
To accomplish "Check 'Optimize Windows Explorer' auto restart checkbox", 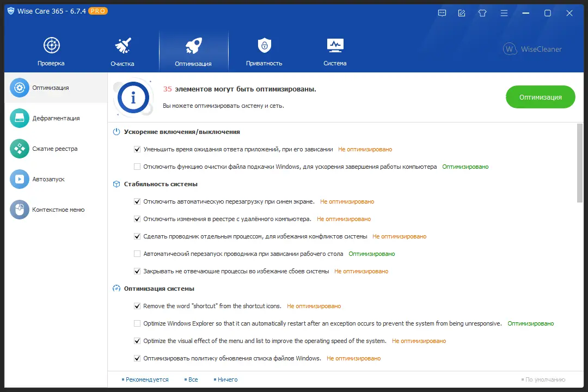I will point(137,323).
